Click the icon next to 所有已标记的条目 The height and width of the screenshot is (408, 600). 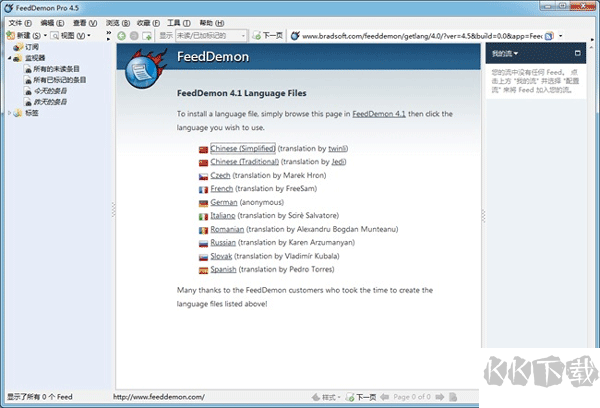point(28,80)
